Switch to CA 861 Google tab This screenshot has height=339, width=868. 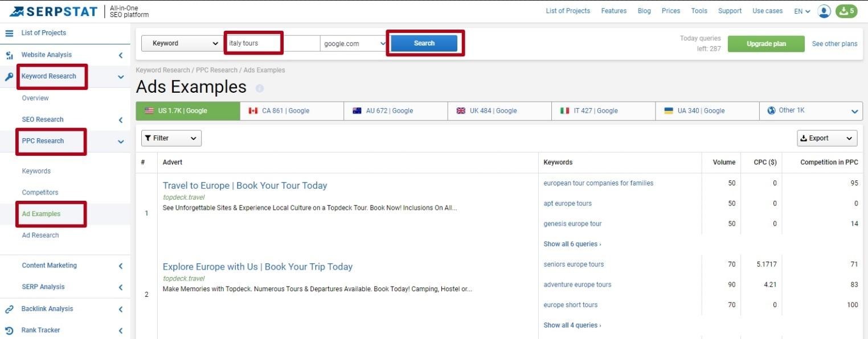[x=292, y=111]
